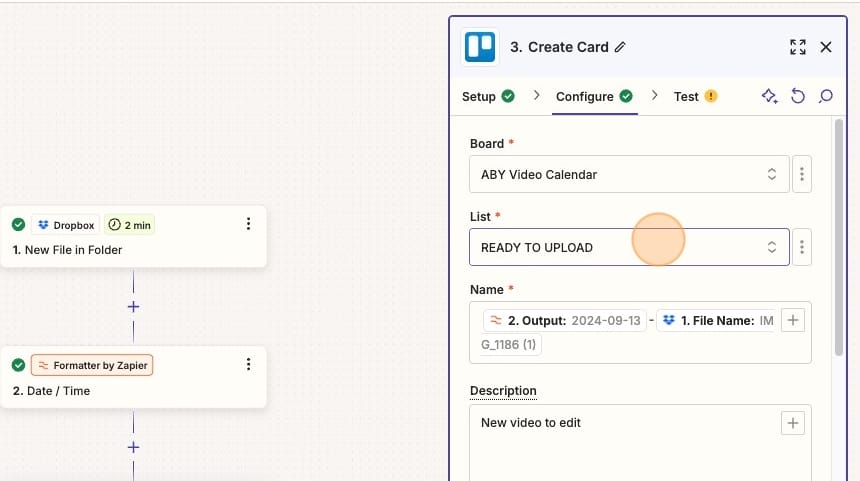
Task: Click the Board dropdown up-down arrows
Action: (772, 174)
